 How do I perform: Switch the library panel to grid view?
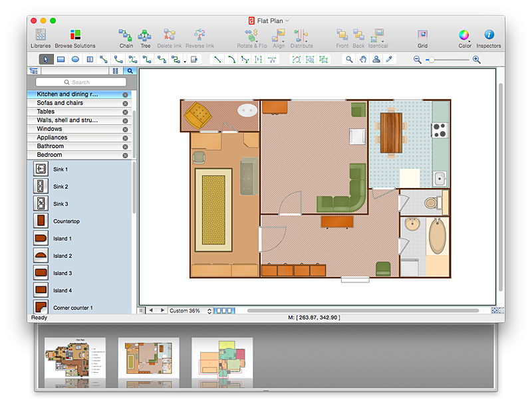click(x=115, y=70)
